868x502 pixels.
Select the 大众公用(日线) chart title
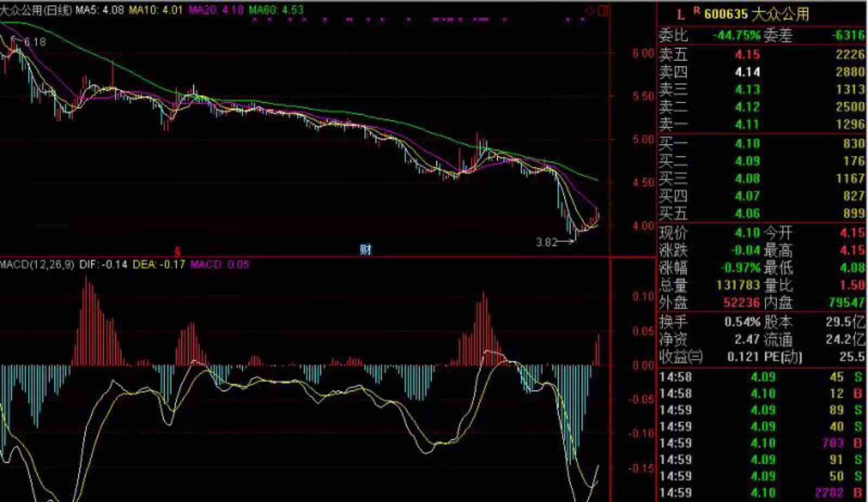point(36,10)
